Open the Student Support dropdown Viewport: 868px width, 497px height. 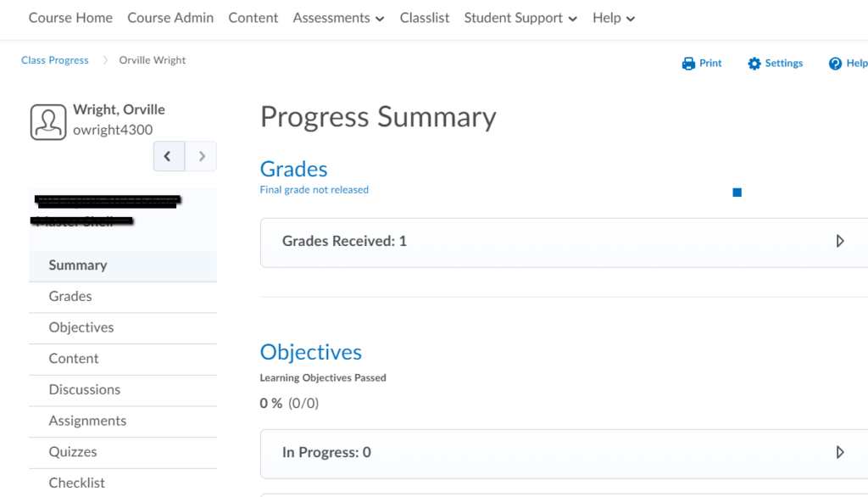click(x=520, y=18)
